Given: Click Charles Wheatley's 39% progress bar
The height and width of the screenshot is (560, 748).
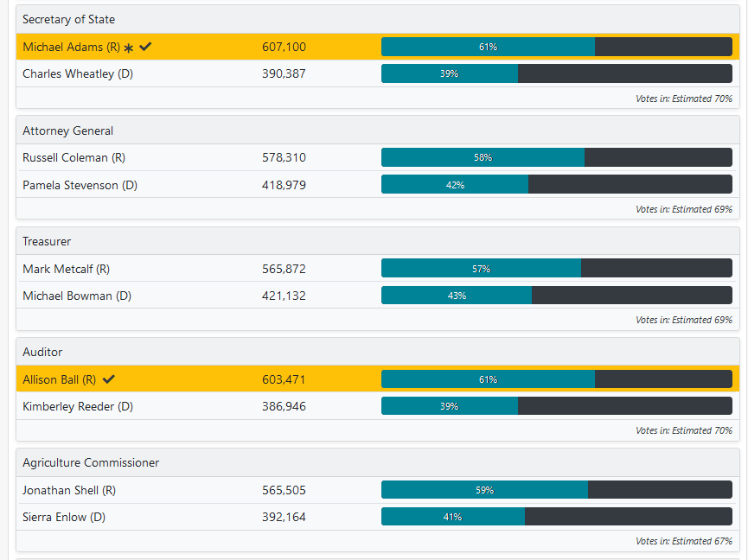Looking at the screenshot, I should pyautogui.click(x=557, y=73).
